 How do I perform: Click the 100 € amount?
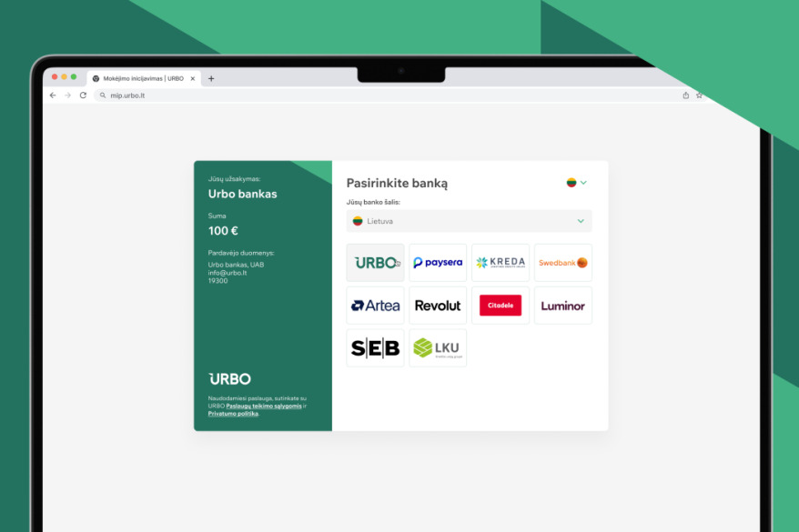[223, 231]
